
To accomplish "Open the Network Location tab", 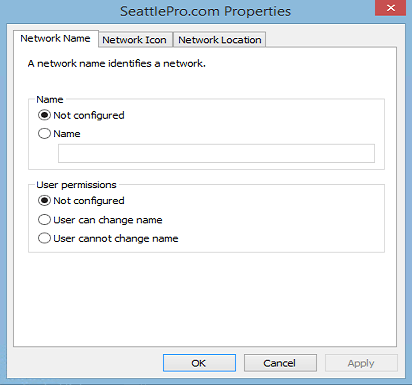I will (219, 40).
